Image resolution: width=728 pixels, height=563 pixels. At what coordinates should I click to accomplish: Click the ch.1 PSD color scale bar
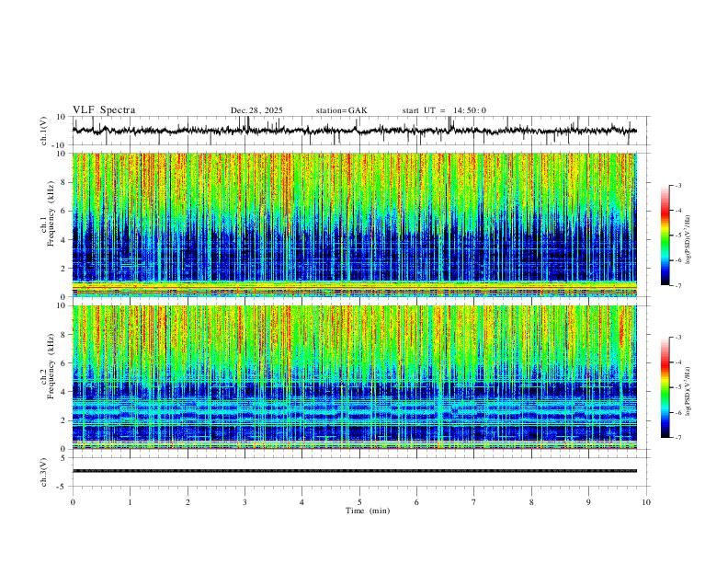coord(665,236)
